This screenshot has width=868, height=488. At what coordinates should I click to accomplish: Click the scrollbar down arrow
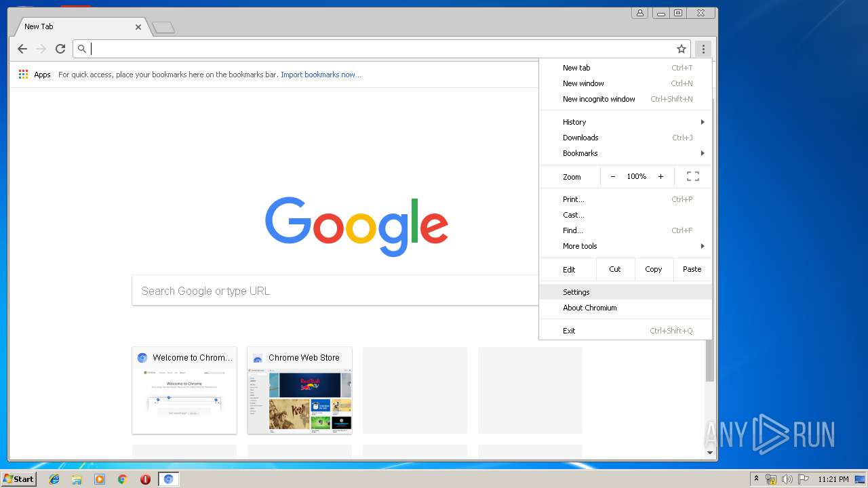[710, 453]
